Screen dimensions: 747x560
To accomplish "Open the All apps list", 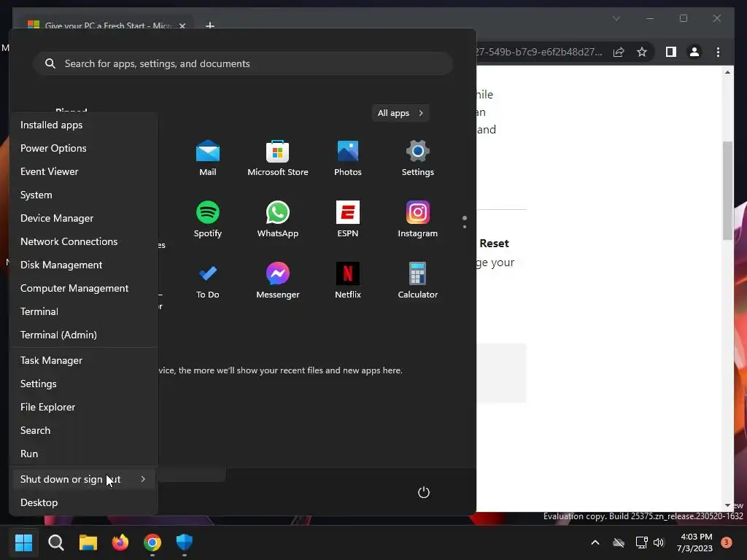I will [400, 113].
